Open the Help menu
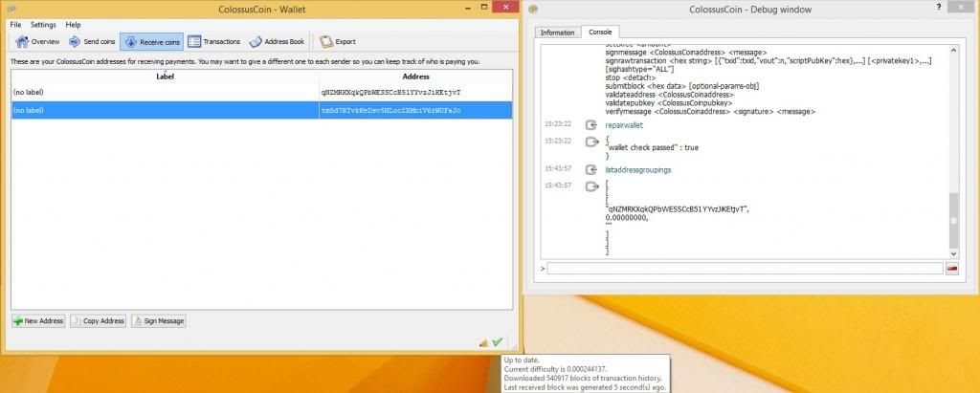The width and height of the screenshot is (980, 393). (x=73, y=25)
